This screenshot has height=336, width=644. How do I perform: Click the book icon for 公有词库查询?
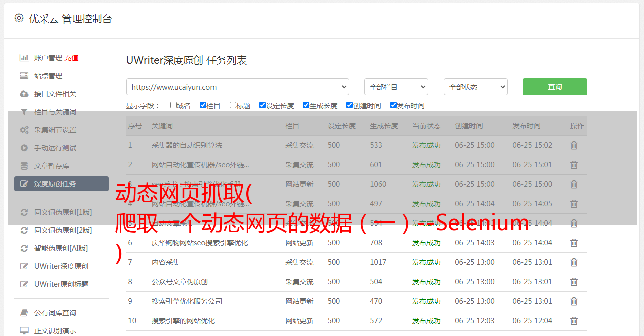pyautogui.click(x=24, y=313)
